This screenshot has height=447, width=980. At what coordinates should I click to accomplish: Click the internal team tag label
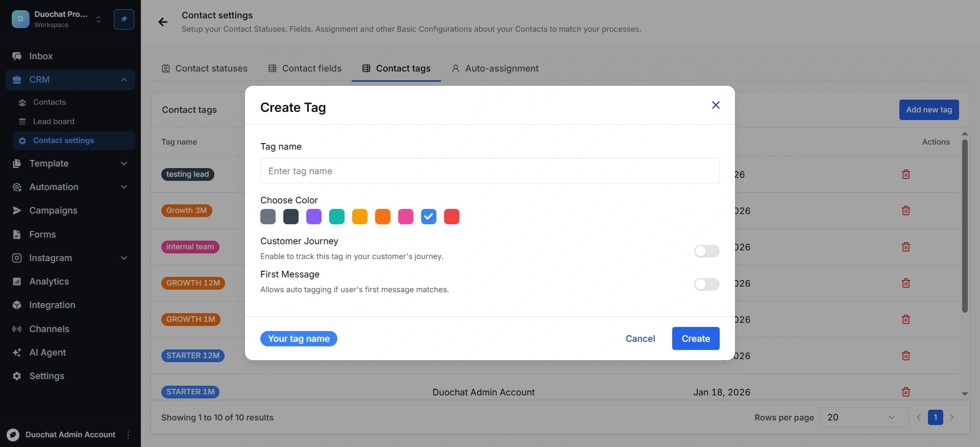tap(190, 247)
